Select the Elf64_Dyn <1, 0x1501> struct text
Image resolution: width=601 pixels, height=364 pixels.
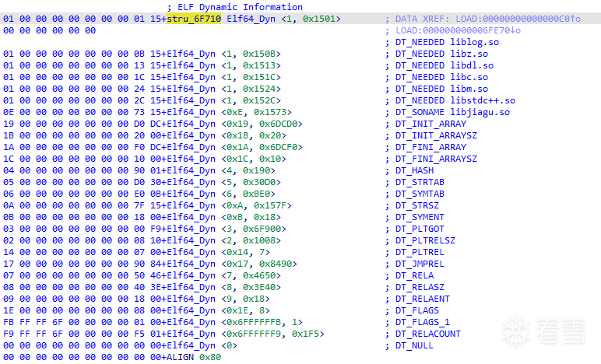pos(283,19)
